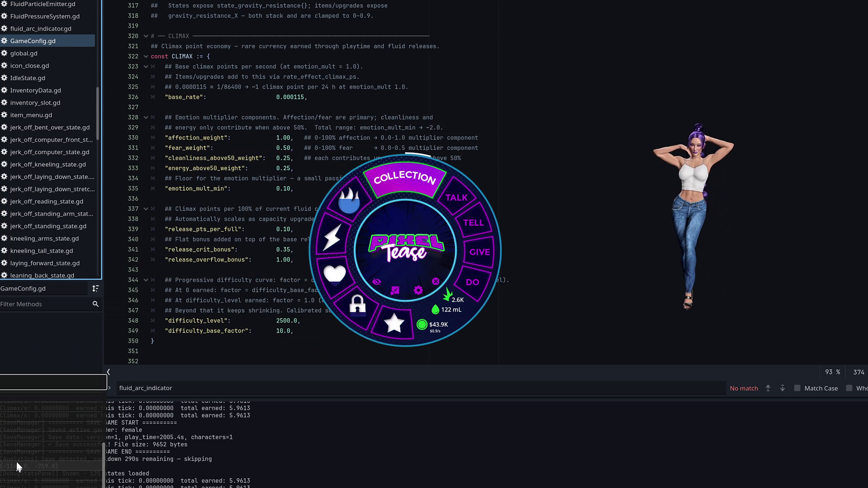868x488 pixels.
Task: Fold the comment block at line 328
Action: point(146,117)
